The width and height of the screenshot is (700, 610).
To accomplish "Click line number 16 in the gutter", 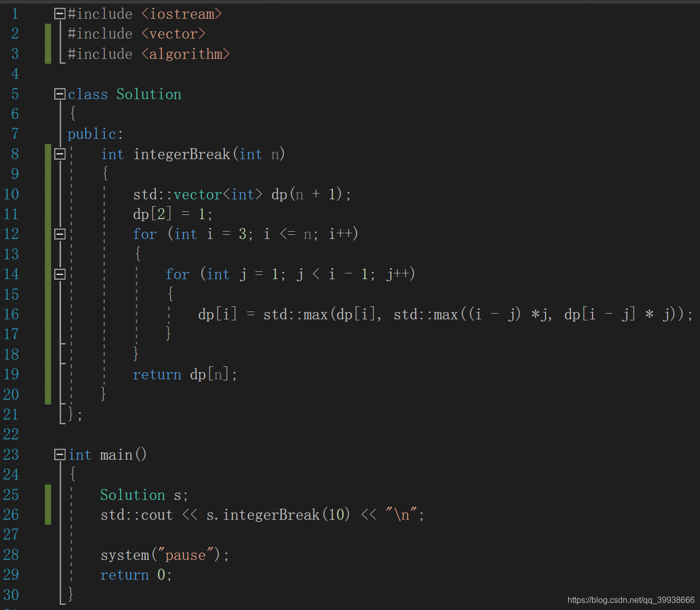I will 11,314.
